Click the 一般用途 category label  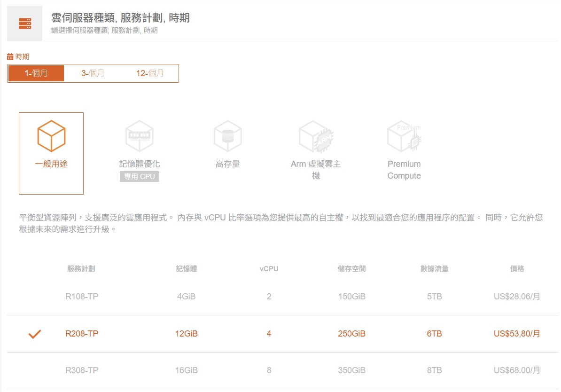(51, 164)
